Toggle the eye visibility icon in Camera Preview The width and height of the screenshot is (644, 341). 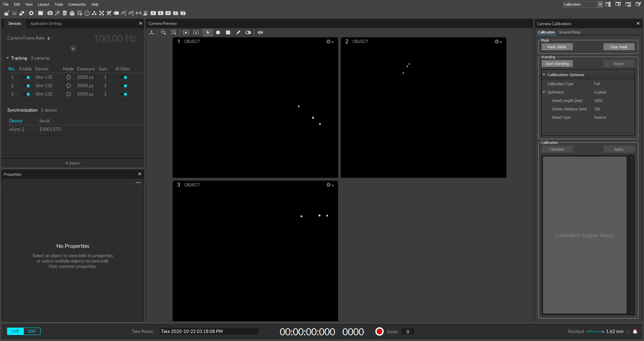click(260, 33)
